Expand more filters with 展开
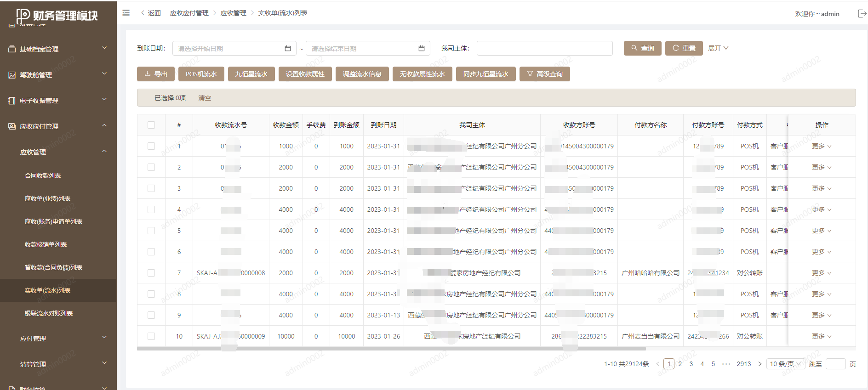 point(718,48)
